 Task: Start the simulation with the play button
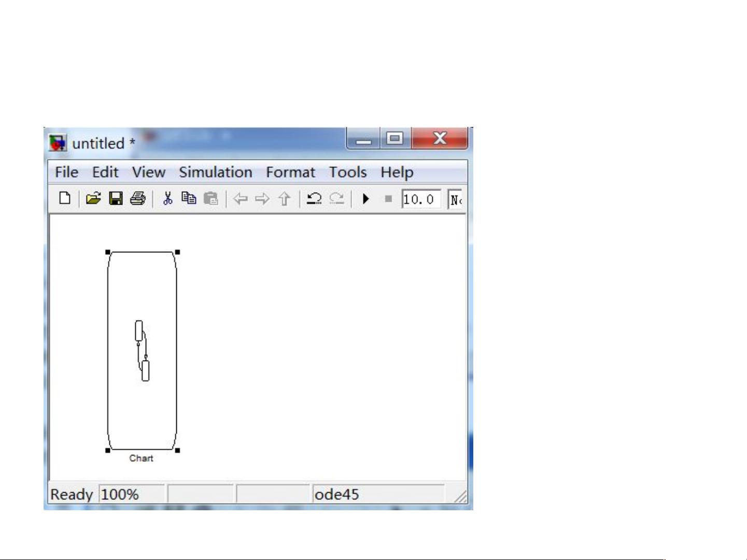click(x=366, y=198)
